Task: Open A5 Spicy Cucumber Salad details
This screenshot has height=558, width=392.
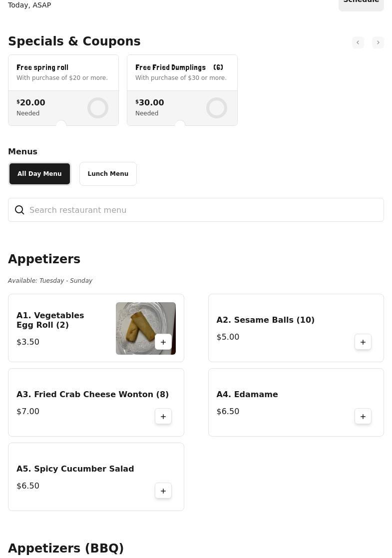Action: point(75,469)
